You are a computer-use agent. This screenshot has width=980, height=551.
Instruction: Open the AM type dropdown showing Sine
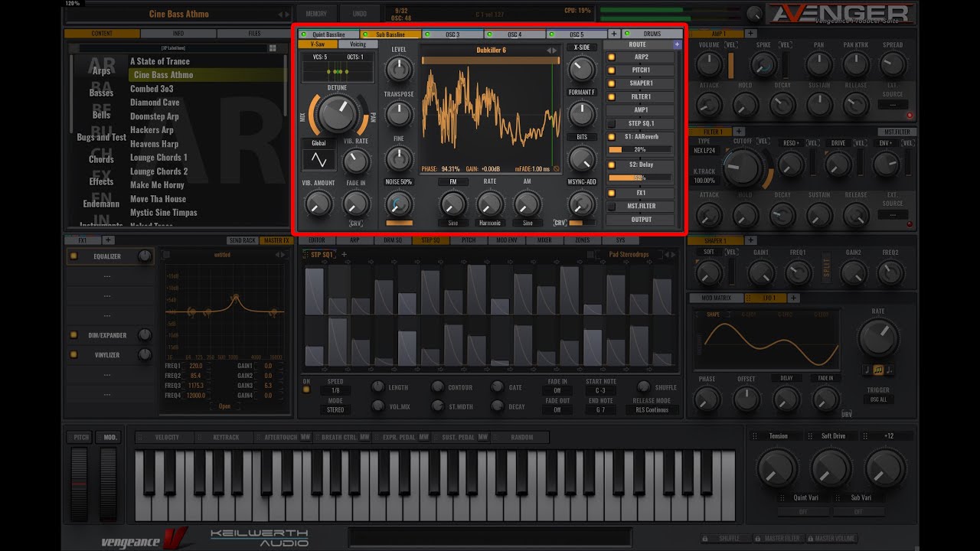pos(527,223)
